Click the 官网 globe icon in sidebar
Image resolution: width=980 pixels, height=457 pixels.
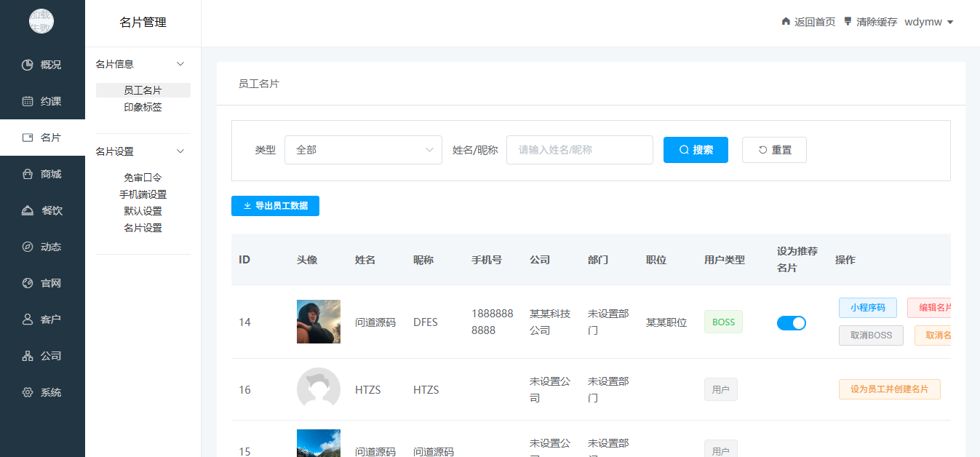[x=28, y=283]
